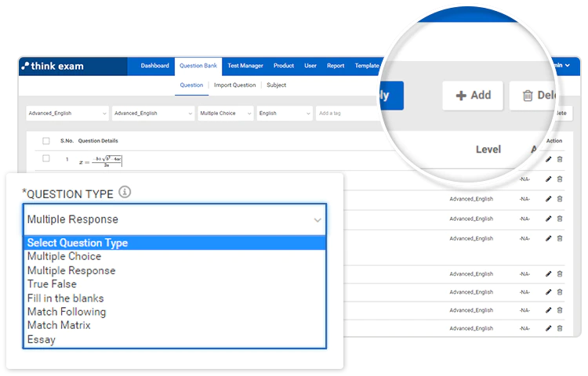Tick the select-all checkbox in the table header
Image resolution: width=588 pixels, height=376 pixels.
click(46, 141)
